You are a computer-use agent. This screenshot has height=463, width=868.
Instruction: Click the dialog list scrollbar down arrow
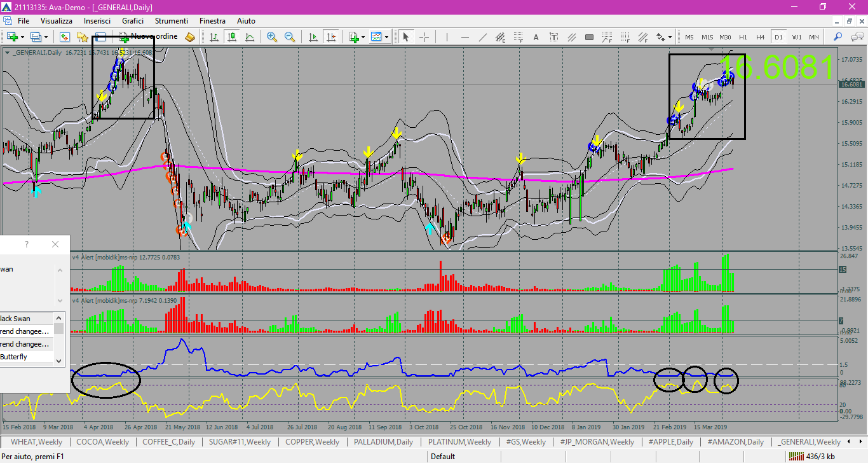point(59,361)
